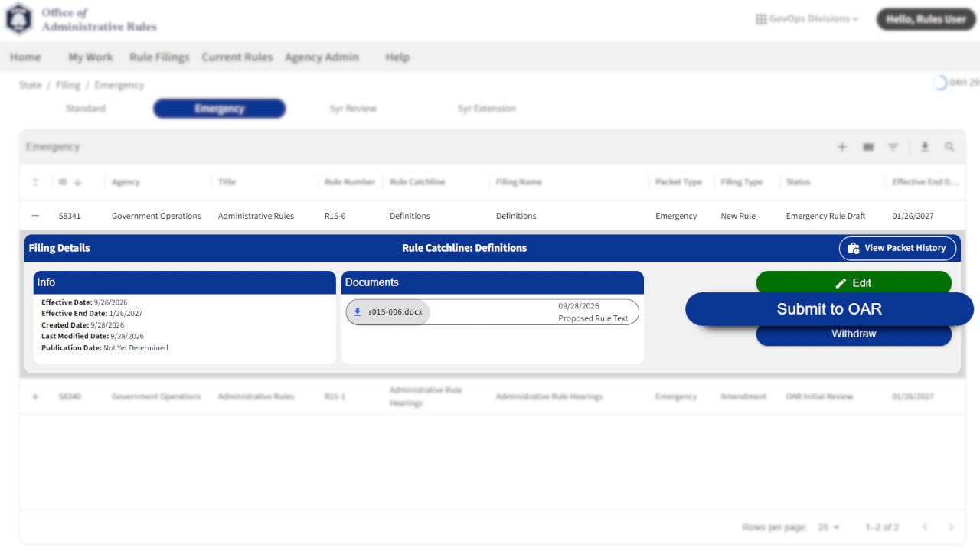
Task: Go to next page arrow
Action: click(x=952, y=527)
